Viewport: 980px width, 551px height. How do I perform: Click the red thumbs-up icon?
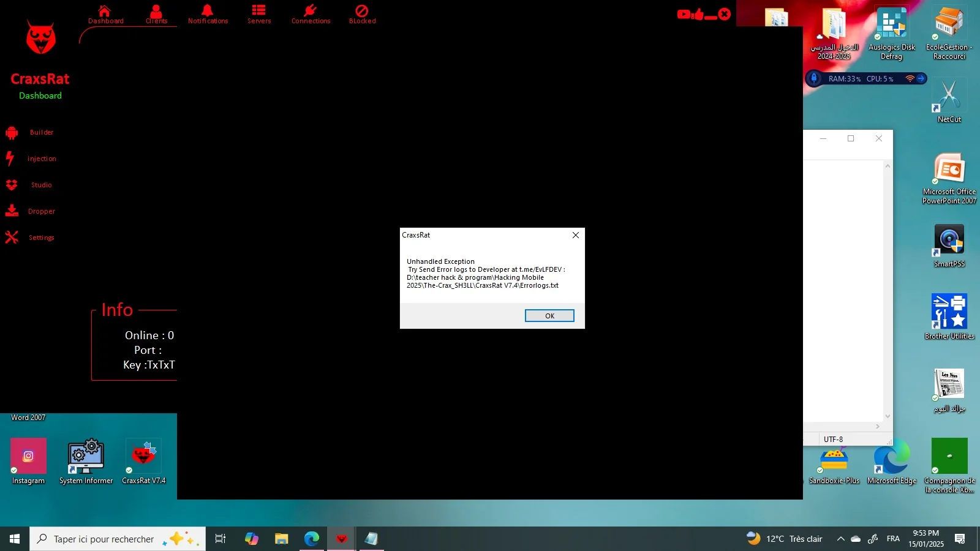tap(698, 14)
